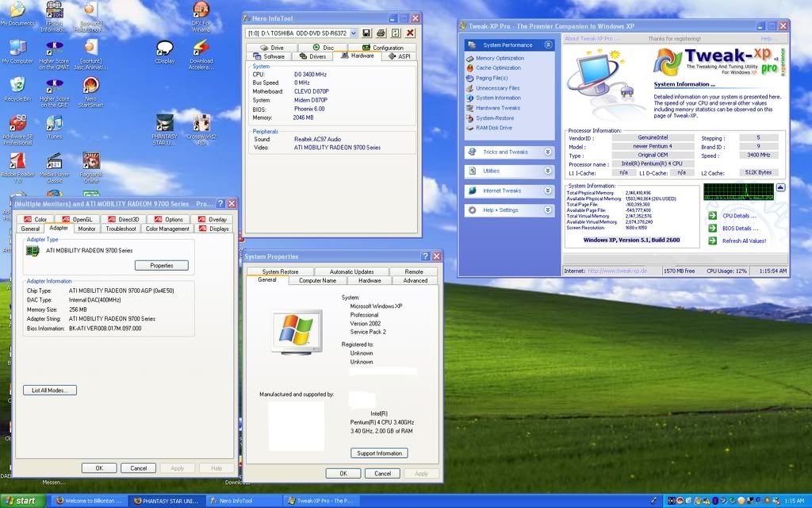Open Higher Score on the GRE shortcut
This screenshot has height=508, width=812.
tap(55, 92)
